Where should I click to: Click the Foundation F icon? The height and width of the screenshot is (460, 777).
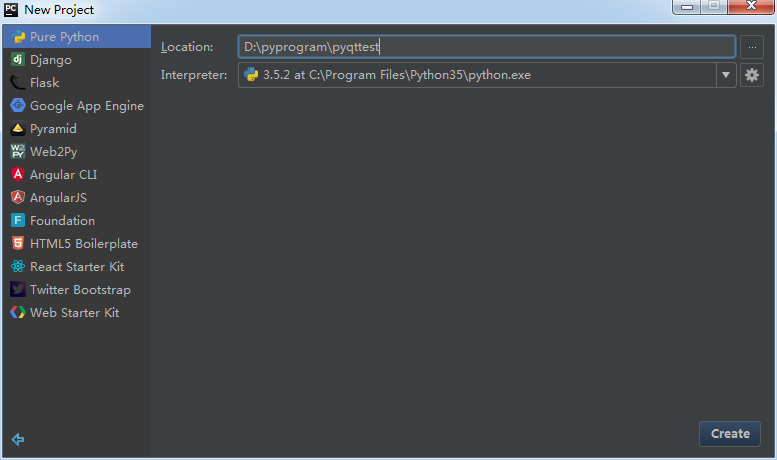pyautogui.click(x=18, y=220)
